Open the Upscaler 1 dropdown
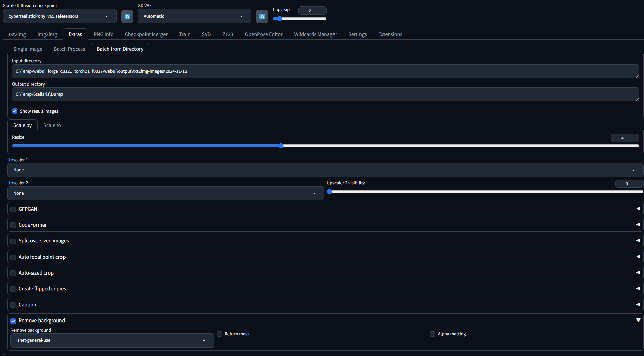 (x=325, y=170)
